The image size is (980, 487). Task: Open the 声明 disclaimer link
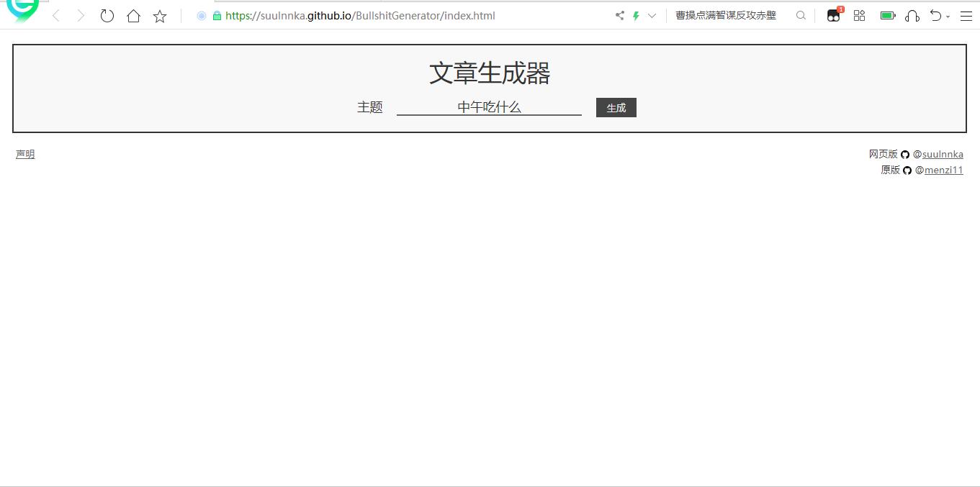click(x=24, y=154)
